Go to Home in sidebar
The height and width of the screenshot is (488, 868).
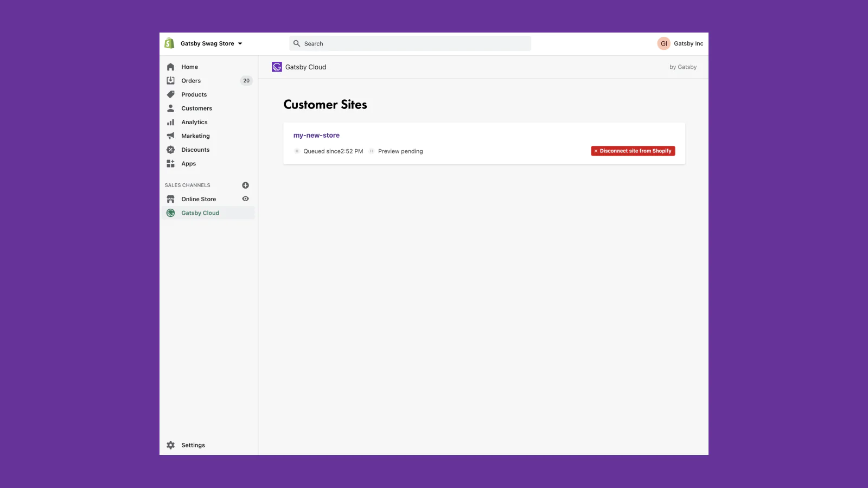coord(189,67)
